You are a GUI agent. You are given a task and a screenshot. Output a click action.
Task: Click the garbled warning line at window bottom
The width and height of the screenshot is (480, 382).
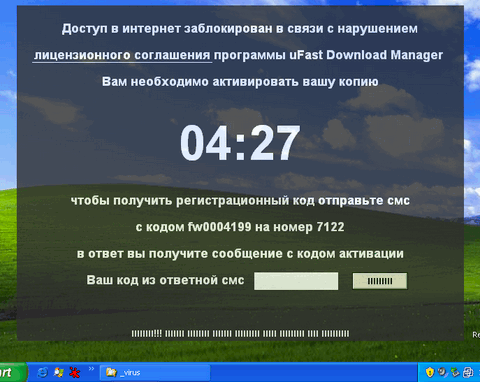[240, 333]
